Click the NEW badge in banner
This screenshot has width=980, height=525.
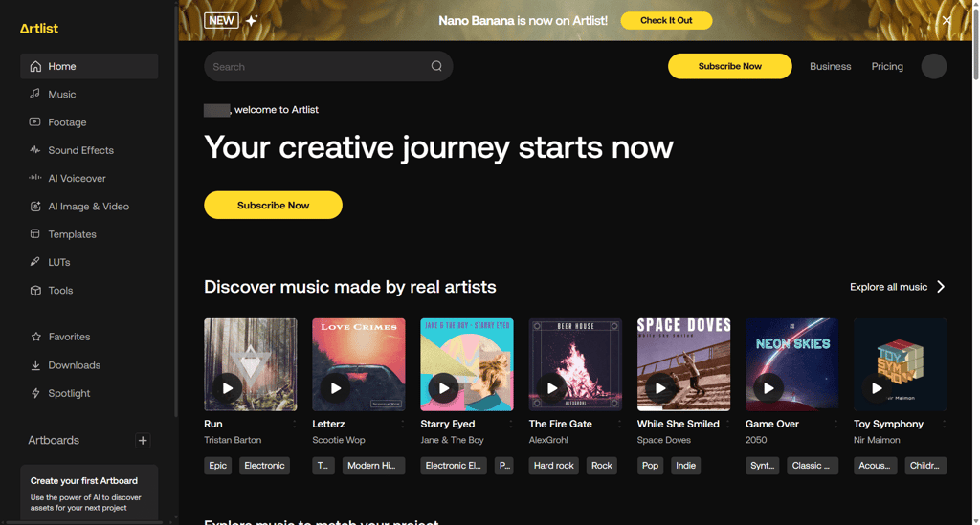(221, 21)
